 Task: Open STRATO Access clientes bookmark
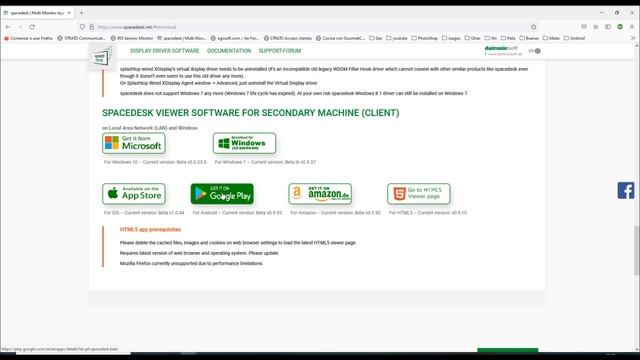[x=288, y=38]
